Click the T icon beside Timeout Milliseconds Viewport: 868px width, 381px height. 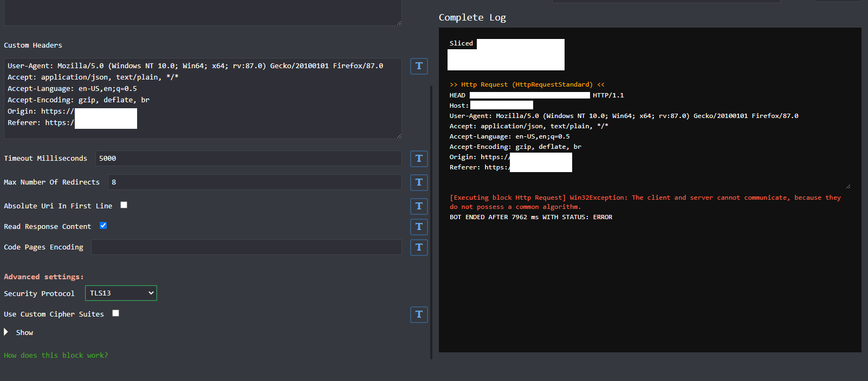(x=419, y=159)
